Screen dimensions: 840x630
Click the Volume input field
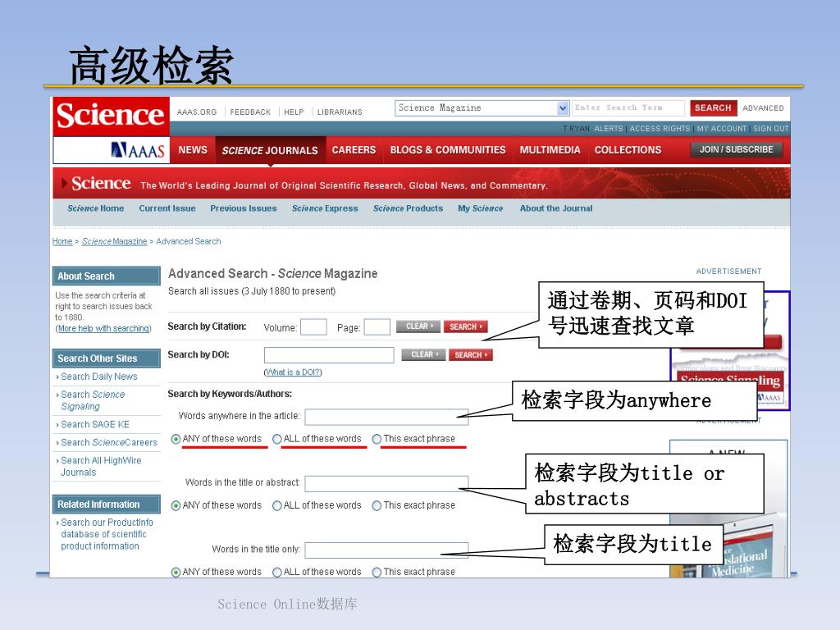click(x=313, y=326)
